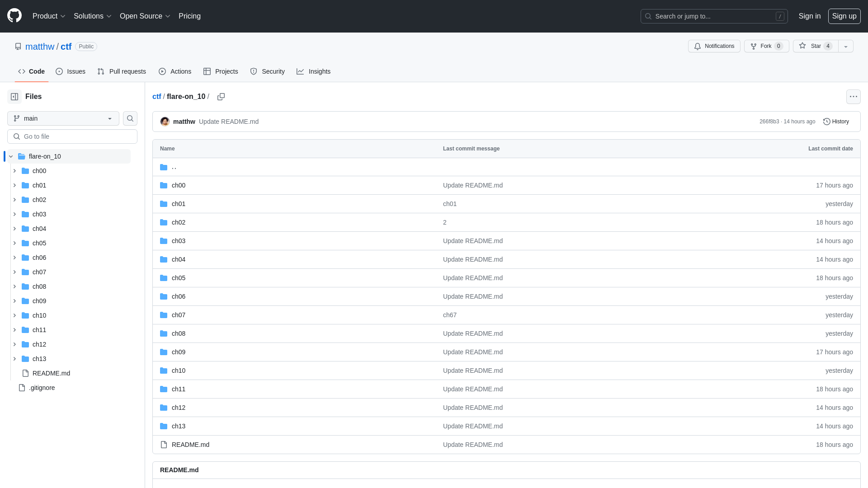Open the star lists dropdown arrow
Viewport: 868px width, 488px height.
(x=846, y=46)
